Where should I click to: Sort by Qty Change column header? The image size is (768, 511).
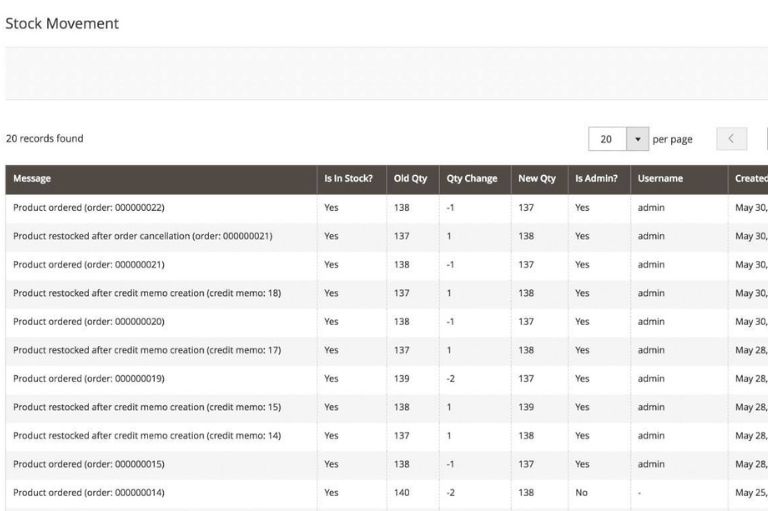tap(471, 179)
